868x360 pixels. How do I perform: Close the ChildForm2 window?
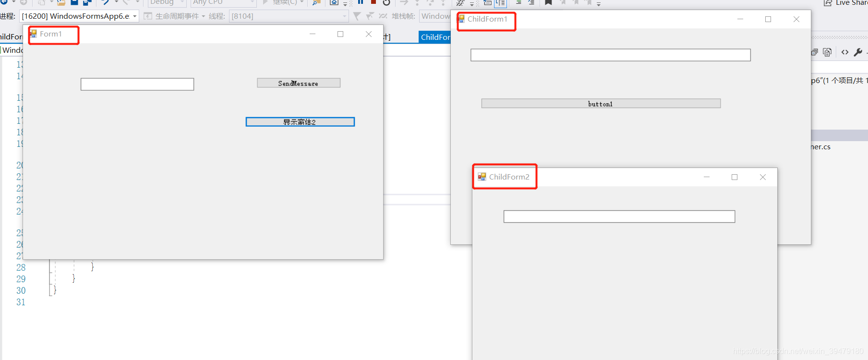763,177
